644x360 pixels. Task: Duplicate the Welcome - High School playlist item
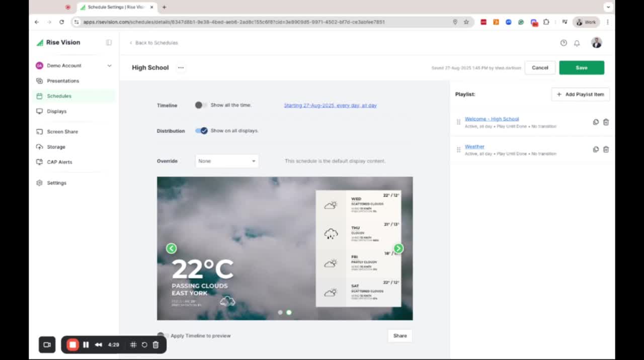(596, 122)
